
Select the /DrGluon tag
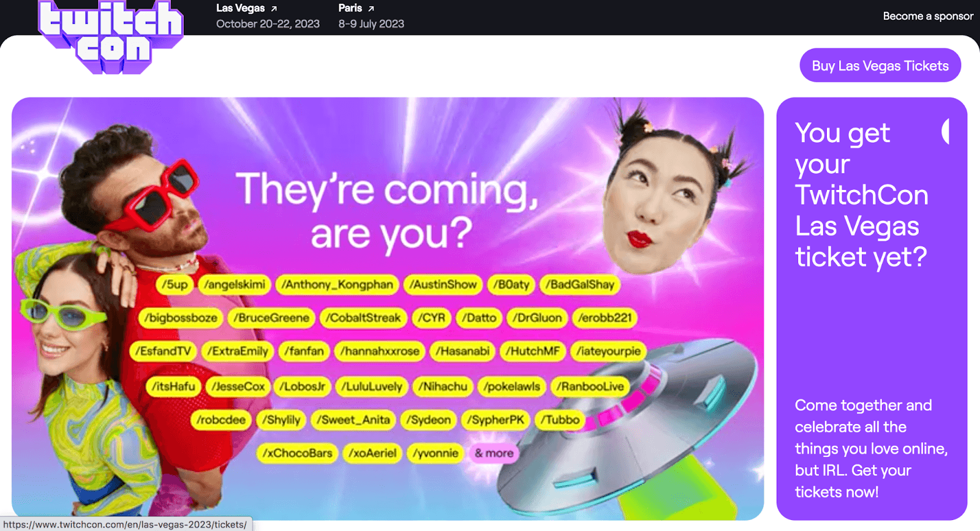[x=537, y=318]
